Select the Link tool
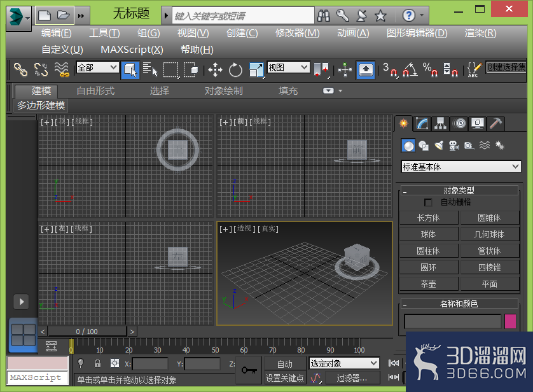Screen dimensions: 533x392 [20, 70]
